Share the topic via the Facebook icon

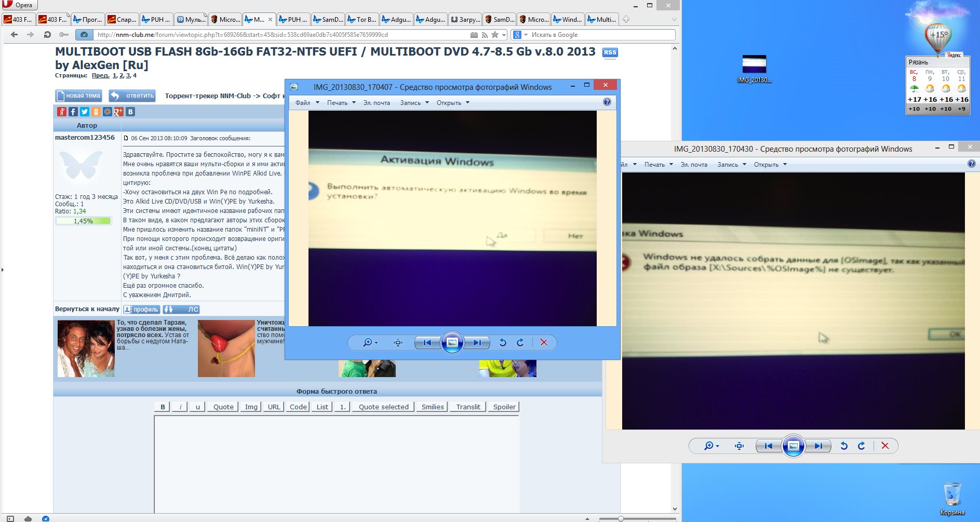pyautogui.click(x=73, y=112)
